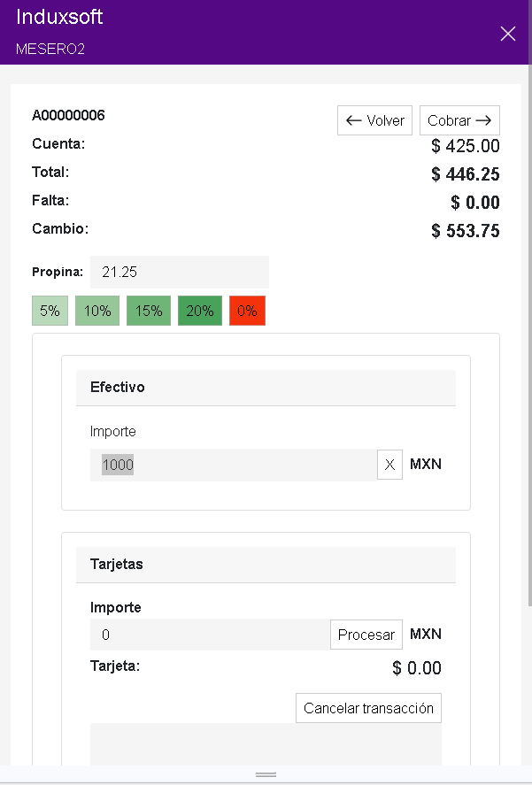This screenshot has width=532, height=785.
Task: Click the Efectivo section header
Action: [266, 388]
